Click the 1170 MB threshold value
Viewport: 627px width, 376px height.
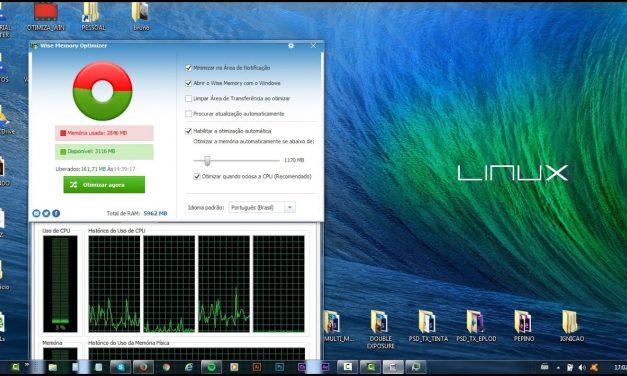point(294,160)
